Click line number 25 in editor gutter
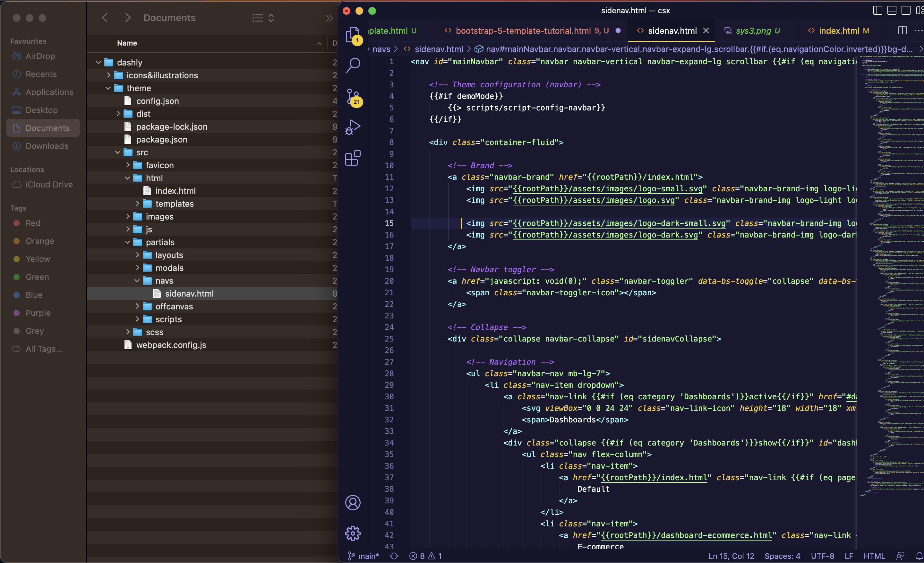Image resolution: width=924 pixels, height=563 pixels. coord(389,339)
